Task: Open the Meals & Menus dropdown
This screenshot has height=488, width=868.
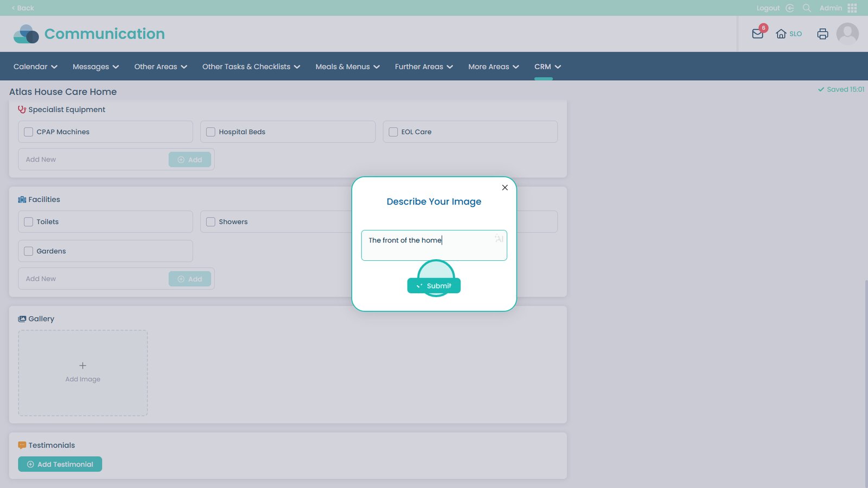Action: [347, 67]
